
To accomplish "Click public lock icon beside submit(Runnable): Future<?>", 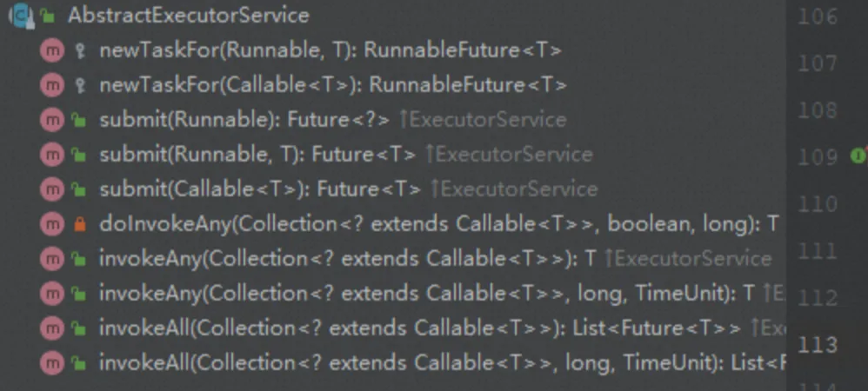I will pos(80,120).
